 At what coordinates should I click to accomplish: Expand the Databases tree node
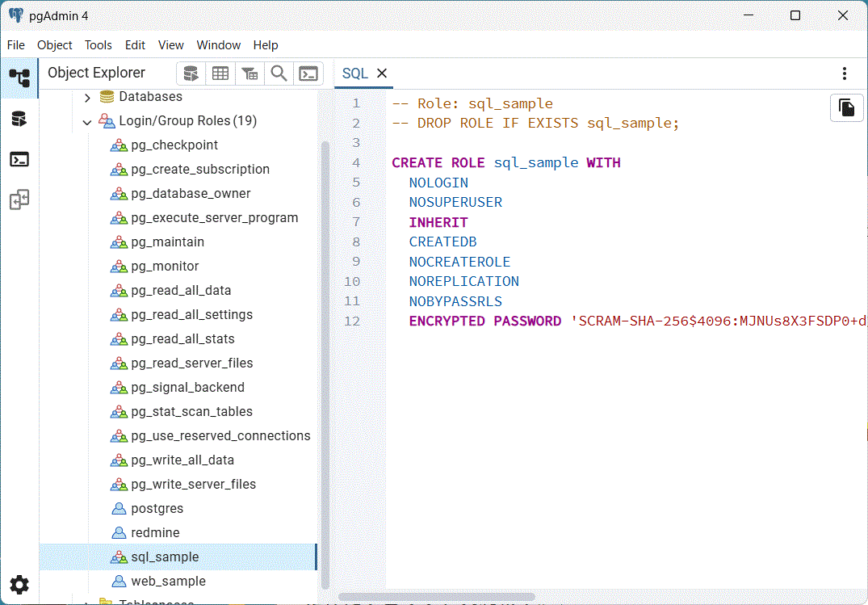point(87,97)
